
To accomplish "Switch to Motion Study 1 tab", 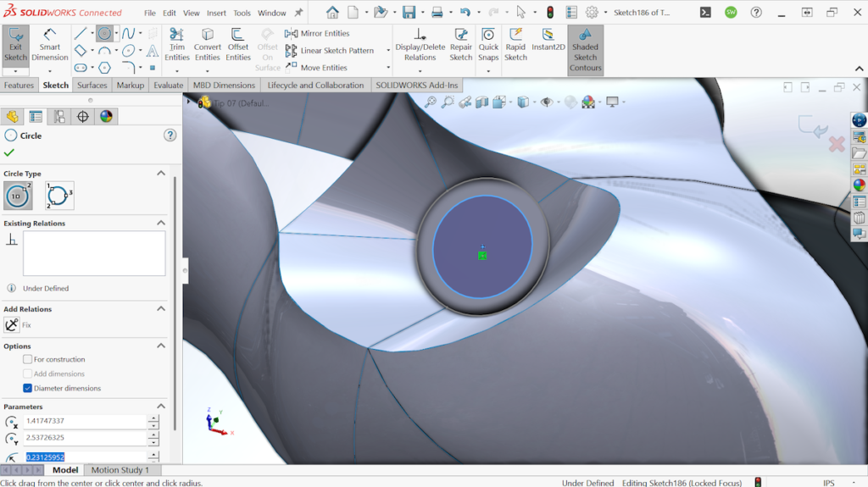I will (120, 470).
